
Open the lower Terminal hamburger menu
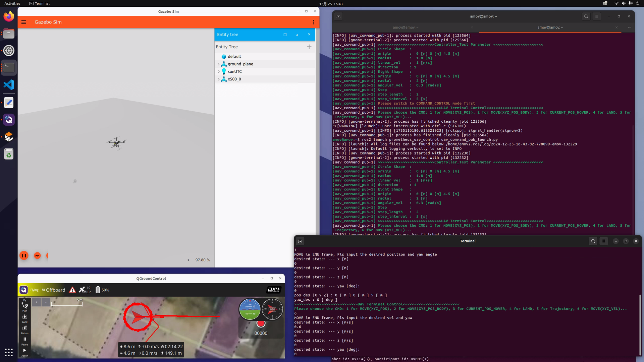click(603, 241)
